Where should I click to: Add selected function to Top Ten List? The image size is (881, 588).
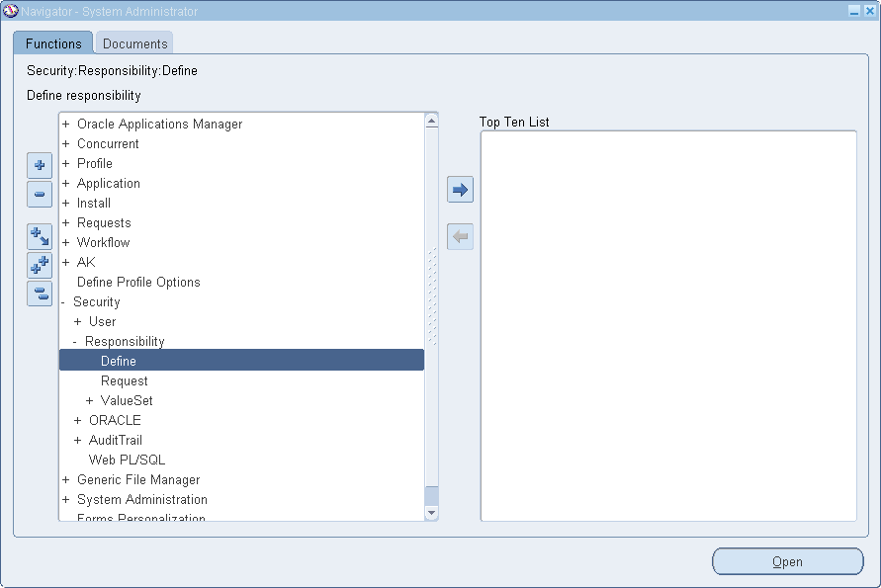click(459, 189)
